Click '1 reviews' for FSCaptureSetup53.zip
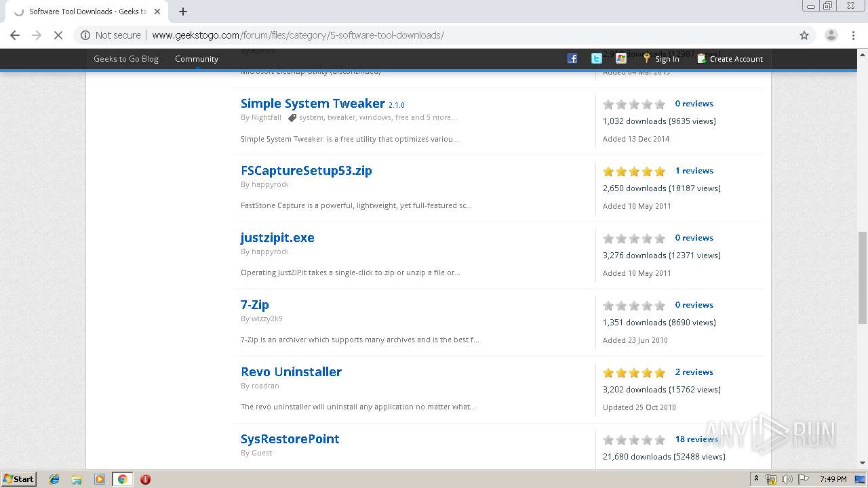Screen dimensions: 868x488 pyautogui.click(x=694, y=171)
